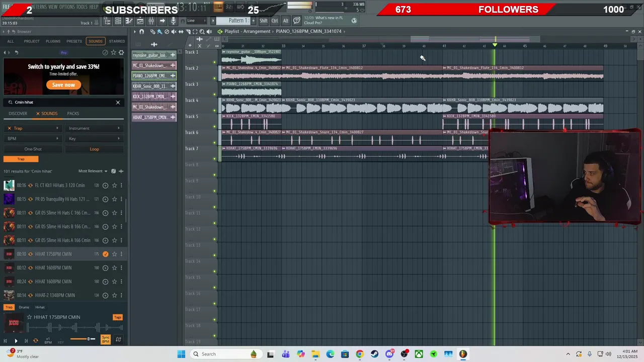This screenshot has height=362, width=644.
Task: Select the Loop filter button
Action: (x=94, y=149)
